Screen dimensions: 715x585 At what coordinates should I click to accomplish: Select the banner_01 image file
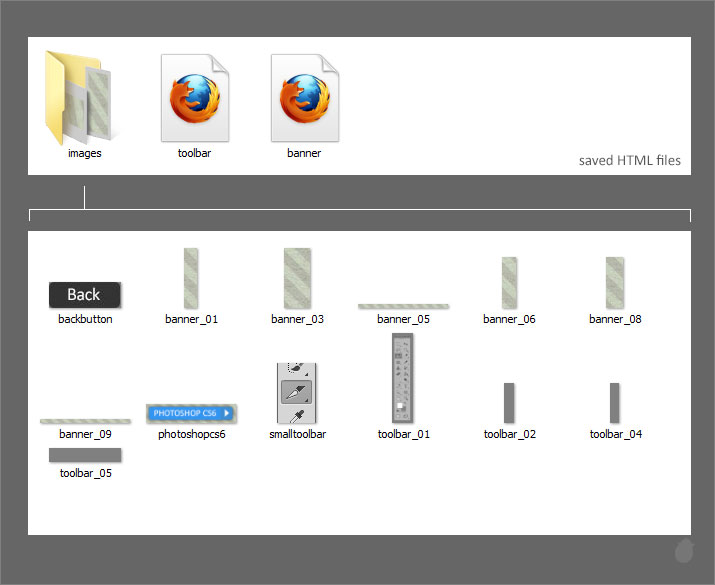click(x=191, y=279)
